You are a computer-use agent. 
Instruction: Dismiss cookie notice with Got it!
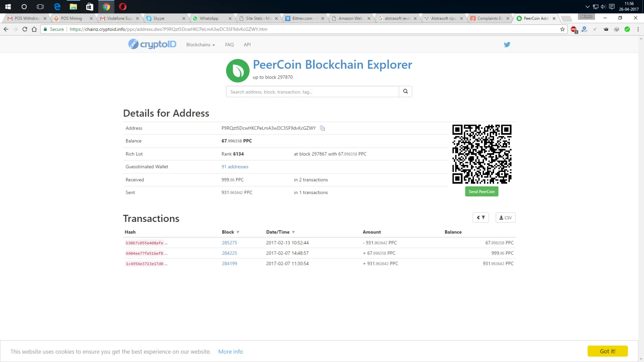[x=607, y=351]
